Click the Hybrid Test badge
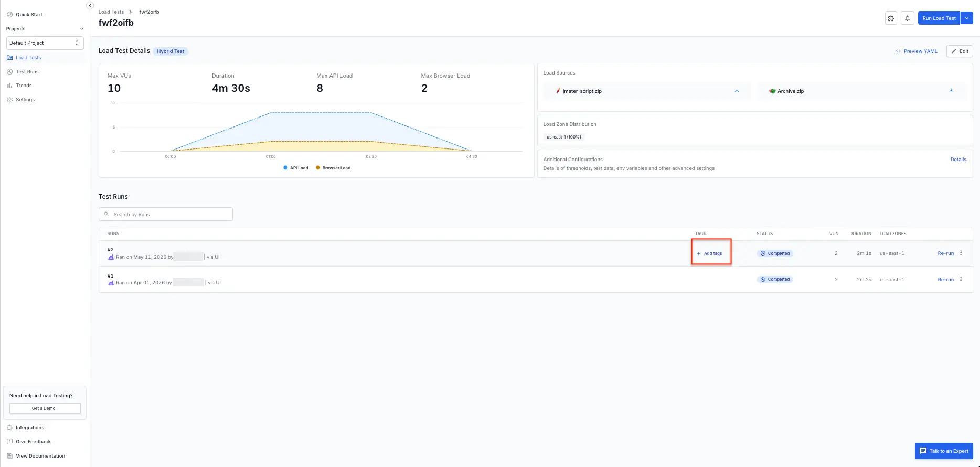The height and width of the screenshot is (467, 980). (x=171, y=51)
